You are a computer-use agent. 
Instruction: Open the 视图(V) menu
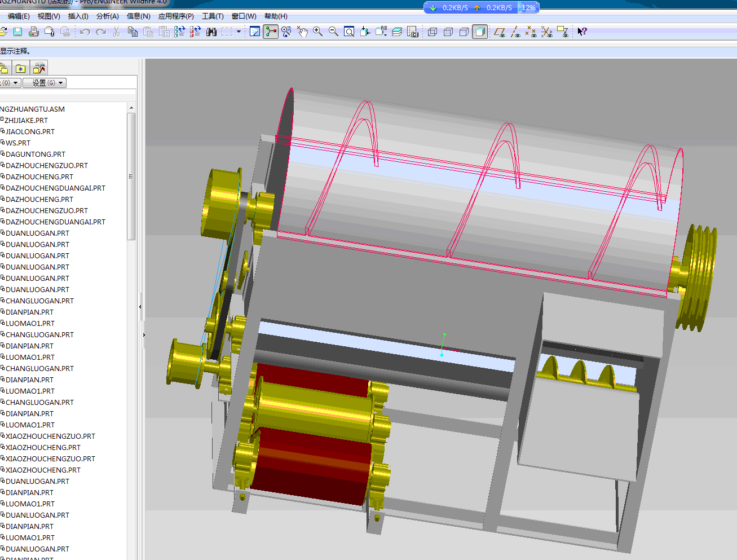48,16
